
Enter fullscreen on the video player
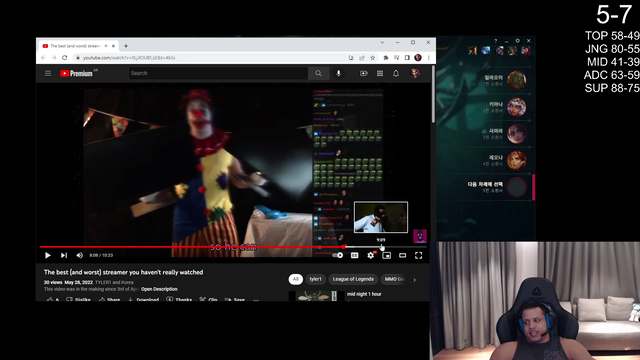pos(418,256)
